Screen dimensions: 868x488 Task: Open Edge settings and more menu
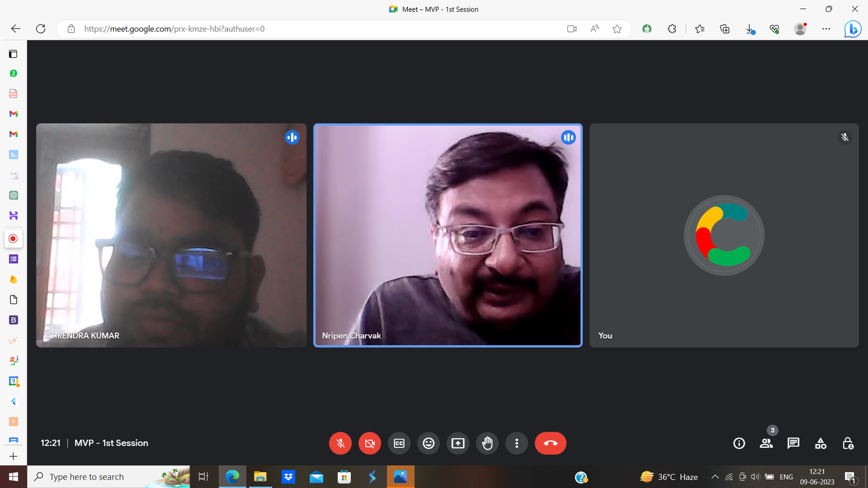click(826, 29)
